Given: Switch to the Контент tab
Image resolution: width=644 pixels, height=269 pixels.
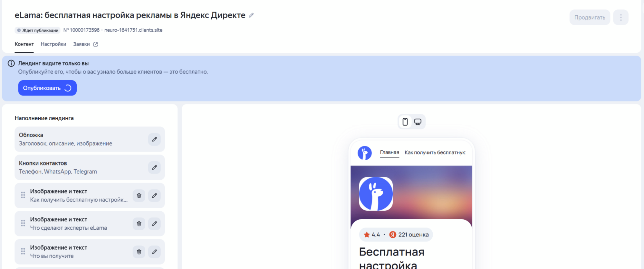Looking at the screenshot, I should click(24, 44).
